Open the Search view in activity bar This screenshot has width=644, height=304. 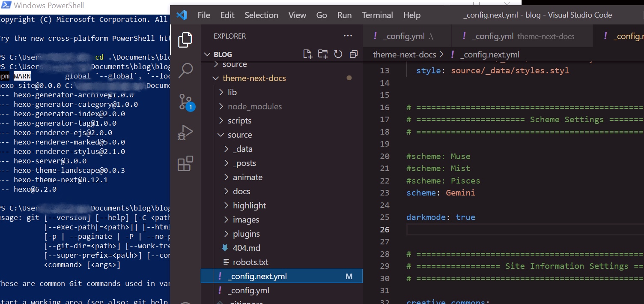[x=185, y=71]
